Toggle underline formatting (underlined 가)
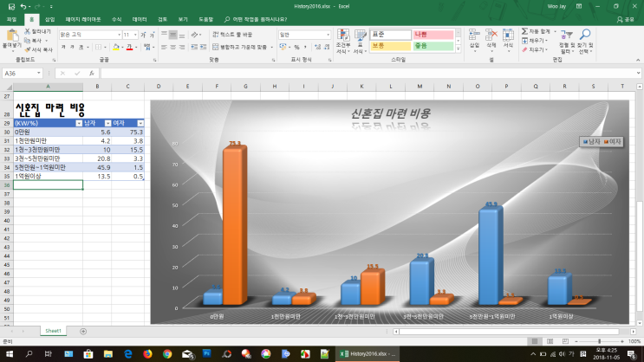 (x=81, y=48)
